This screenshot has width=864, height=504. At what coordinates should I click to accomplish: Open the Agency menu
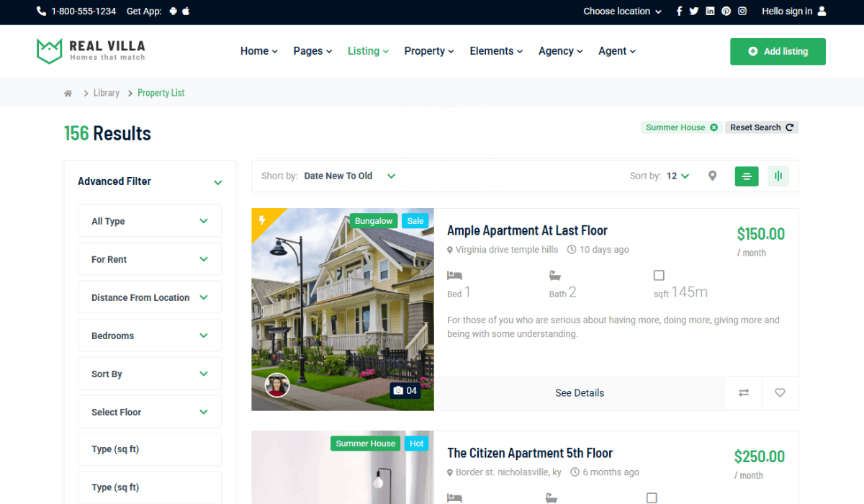pos(561,51)
